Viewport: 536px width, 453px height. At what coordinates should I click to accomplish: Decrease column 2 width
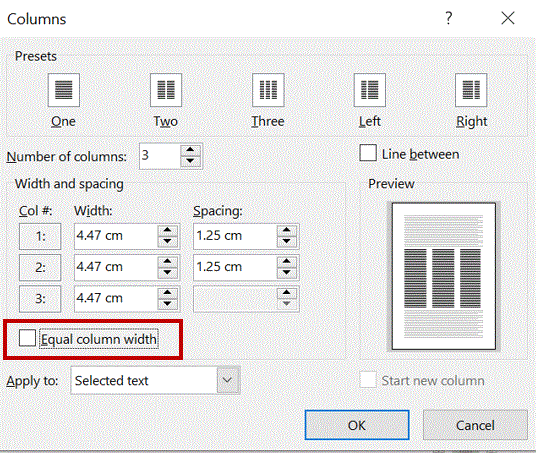(167, 272)
